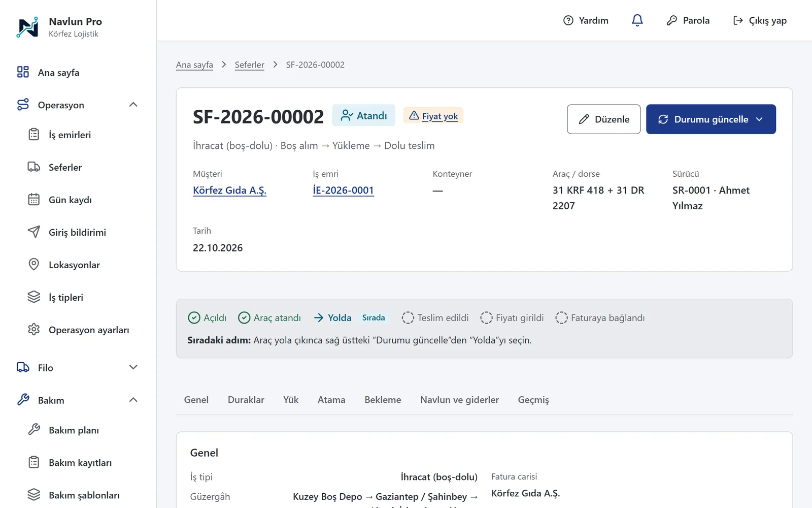The image size is (812, 508).
Task: Collapse the Bakım menu section
Action: coord(133,400)
